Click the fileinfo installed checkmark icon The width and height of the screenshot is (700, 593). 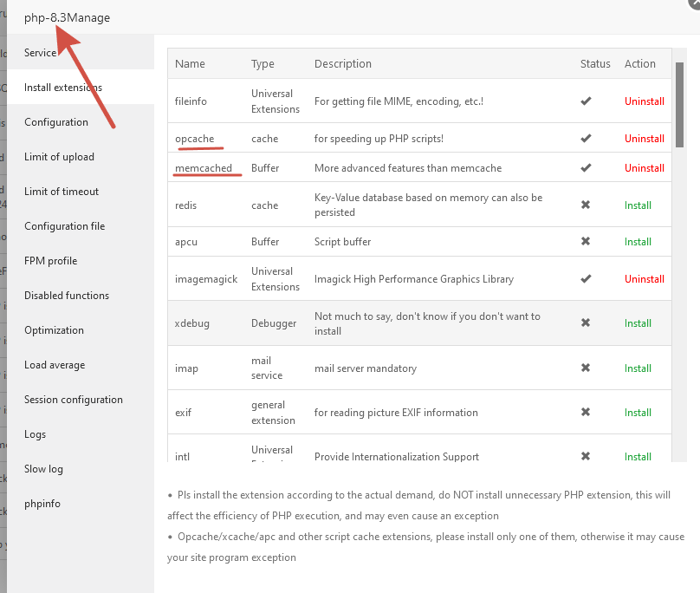point(586,101)
